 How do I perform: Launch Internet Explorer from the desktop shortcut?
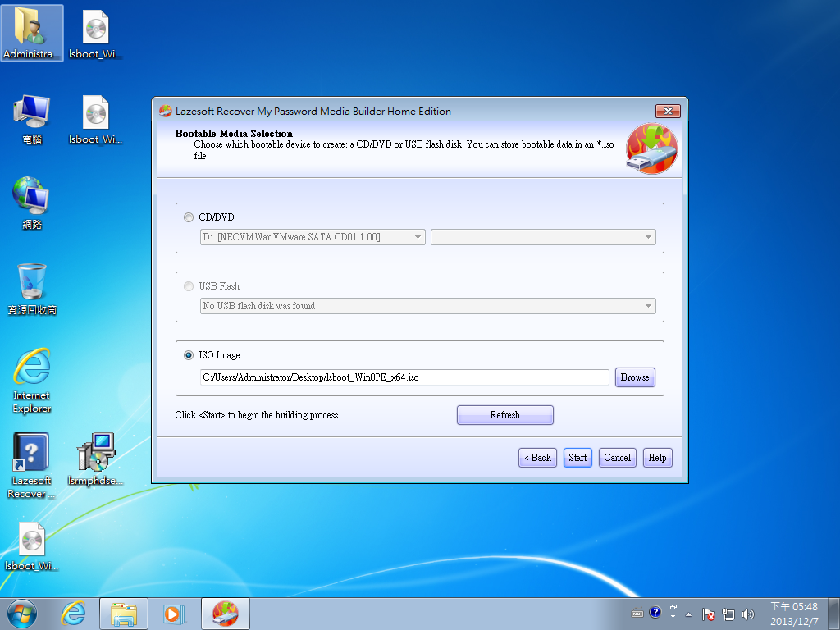[32, 381]
